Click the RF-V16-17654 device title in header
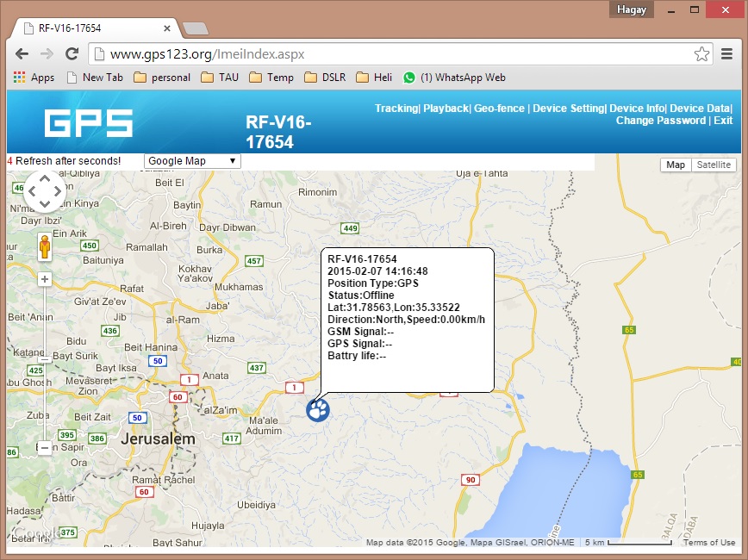 tap(278, 132)
